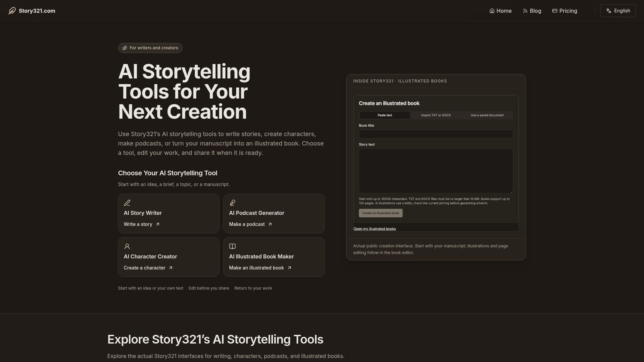Switch to the Use a saved document tab
Image resolution: width=644 pixels, height=362 pixels.
(x=487, y=115)
